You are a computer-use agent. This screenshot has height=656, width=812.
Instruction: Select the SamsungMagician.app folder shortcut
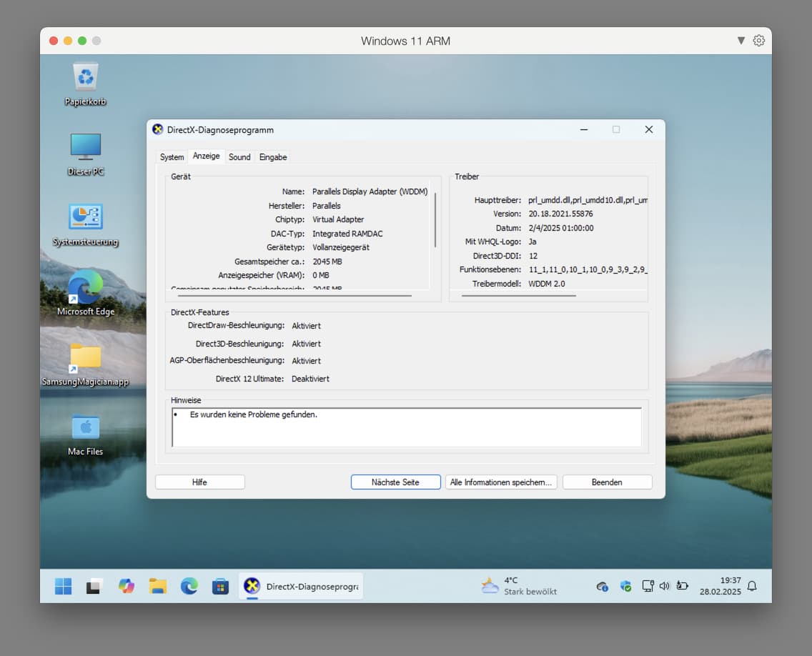[x=86, y=364]
